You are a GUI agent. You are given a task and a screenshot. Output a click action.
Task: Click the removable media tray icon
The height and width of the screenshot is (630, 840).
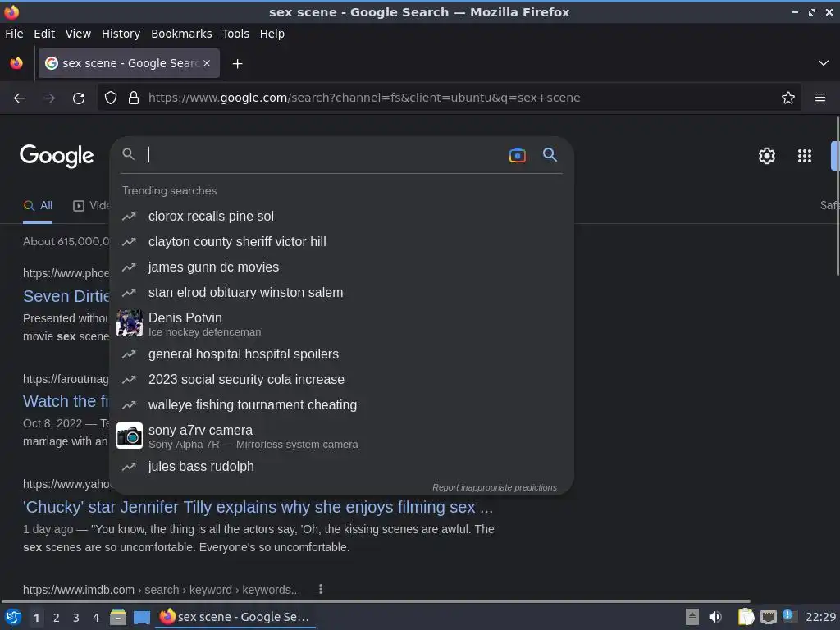[692, 617]
